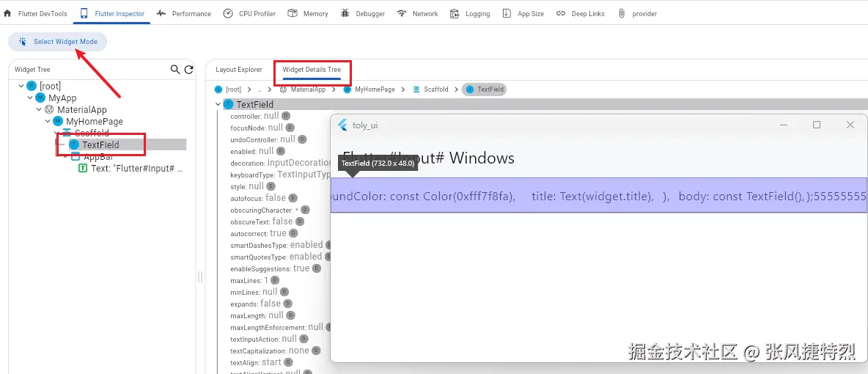Image resolution: width=868 pixels, height=374 pixels.
Task: Open the App Size tab
Action: click(x=523, y=13)
